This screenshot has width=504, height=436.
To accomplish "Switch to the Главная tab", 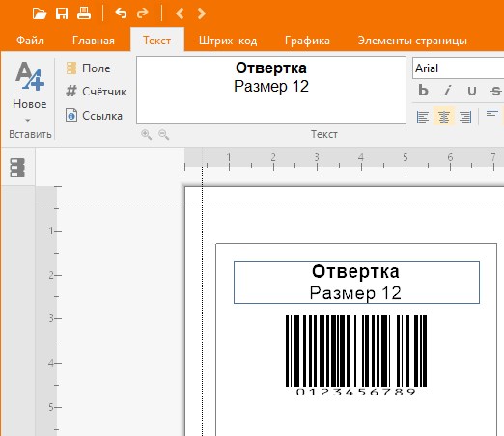I will [94, 41].
